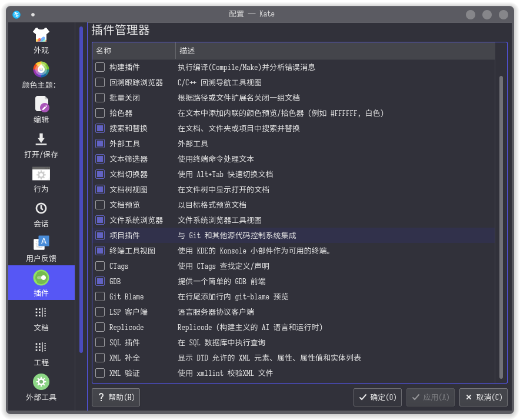
Task: Disable the GDB plugin checkbox
Action: (x=100, y=281)
